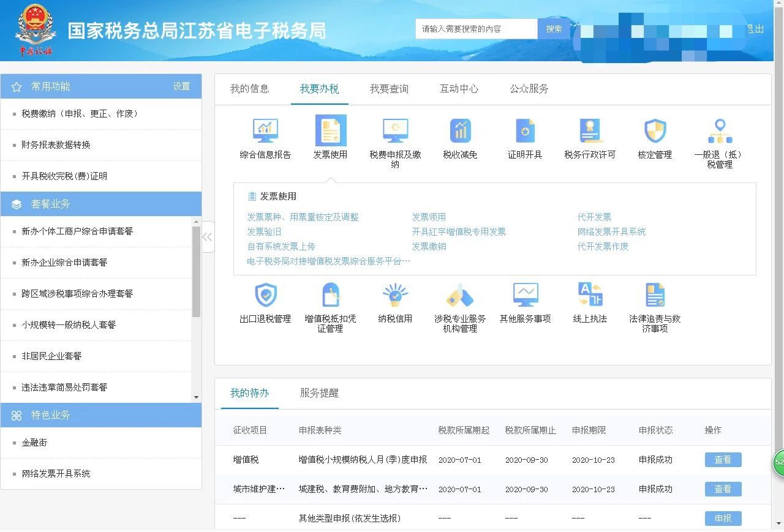Open 发票缴销 link
This screenshot has height=532, width=784.
click(429, 247)
